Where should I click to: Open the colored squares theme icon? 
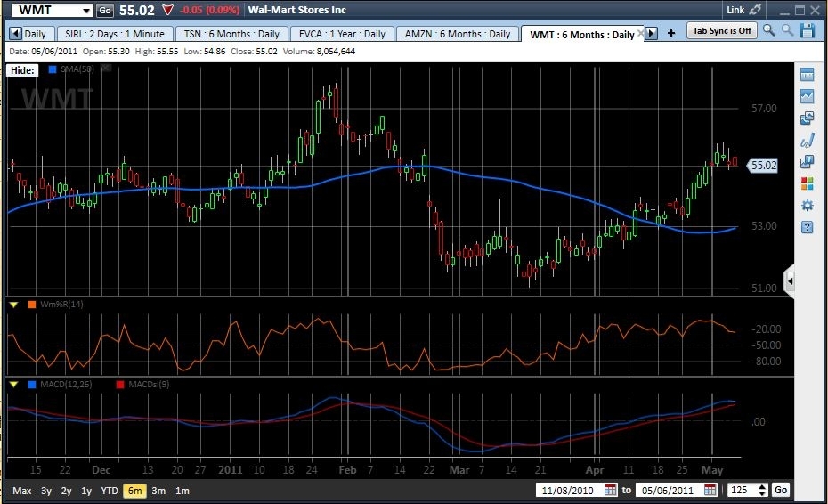coord(807,183)
